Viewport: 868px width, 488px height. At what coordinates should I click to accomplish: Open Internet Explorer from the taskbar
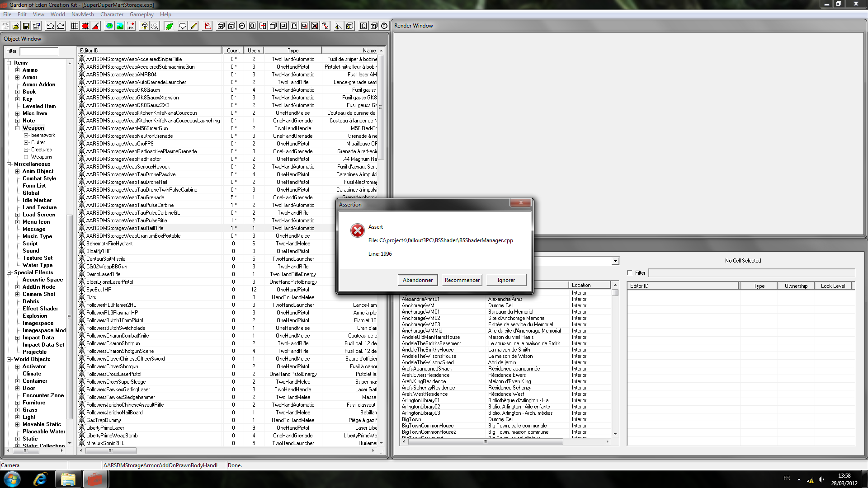tap(40, 479)
